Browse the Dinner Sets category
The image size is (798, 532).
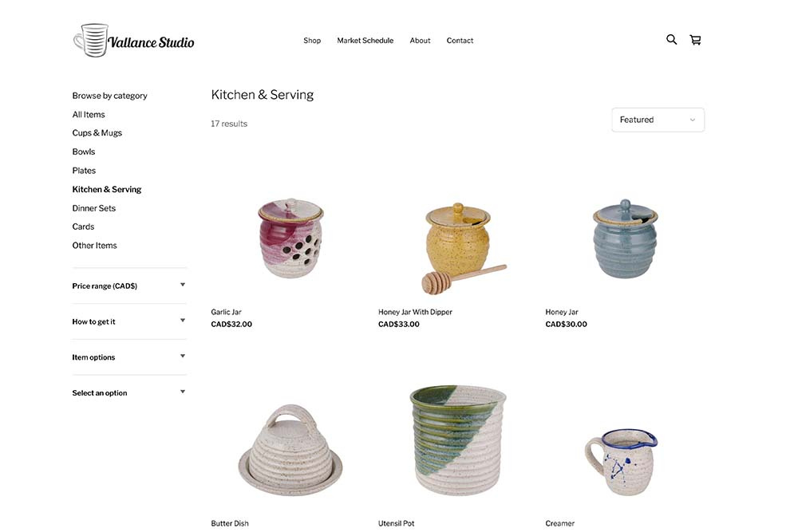[x=94, y=208]
